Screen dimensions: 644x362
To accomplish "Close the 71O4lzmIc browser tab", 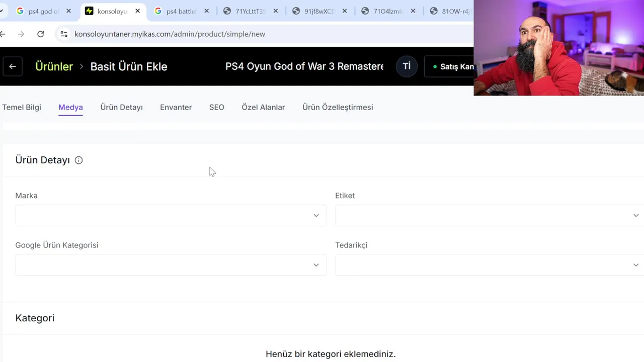I will tap(414, 11).
